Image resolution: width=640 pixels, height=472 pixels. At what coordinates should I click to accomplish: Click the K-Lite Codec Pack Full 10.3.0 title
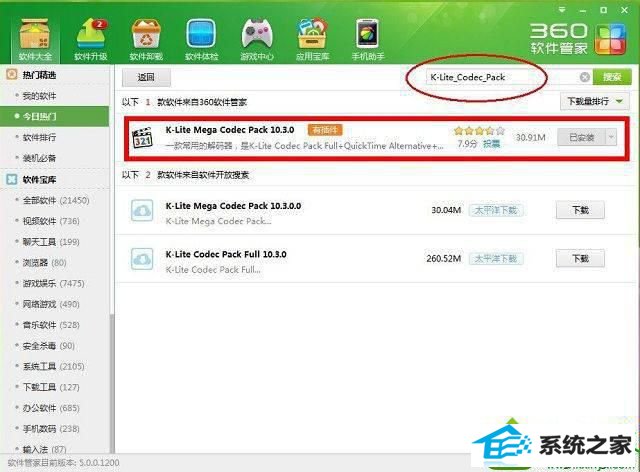point(226,254)
